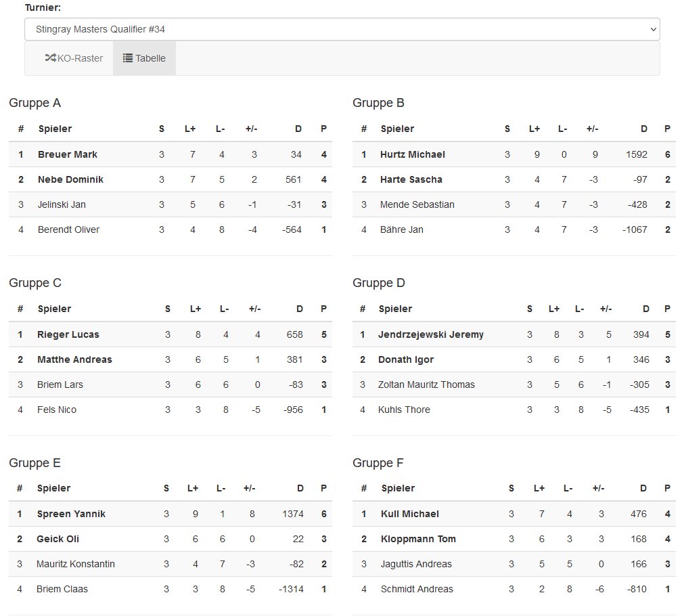Click Donath Igor in Gruppe D
This screenshot has width=684, height=616.
[x=406, y=359]
